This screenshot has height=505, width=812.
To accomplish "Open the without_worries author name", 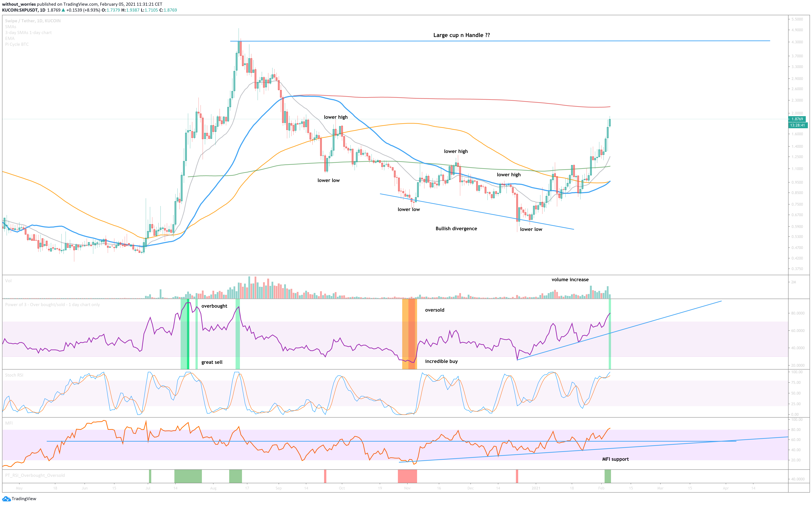I will [x=19, y=4].
